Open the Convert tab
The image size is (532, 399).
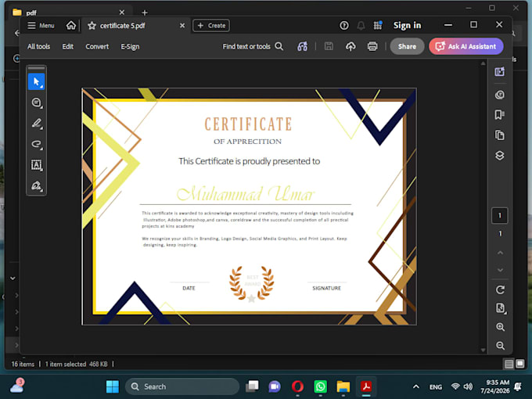click(97, 46)
